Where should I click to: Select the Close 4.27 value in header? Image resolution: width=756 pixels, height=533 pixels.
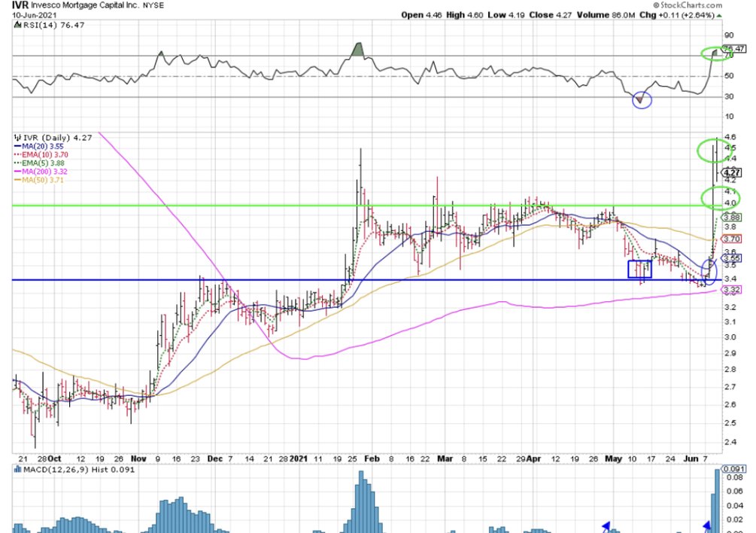click(x=550, y=15)
